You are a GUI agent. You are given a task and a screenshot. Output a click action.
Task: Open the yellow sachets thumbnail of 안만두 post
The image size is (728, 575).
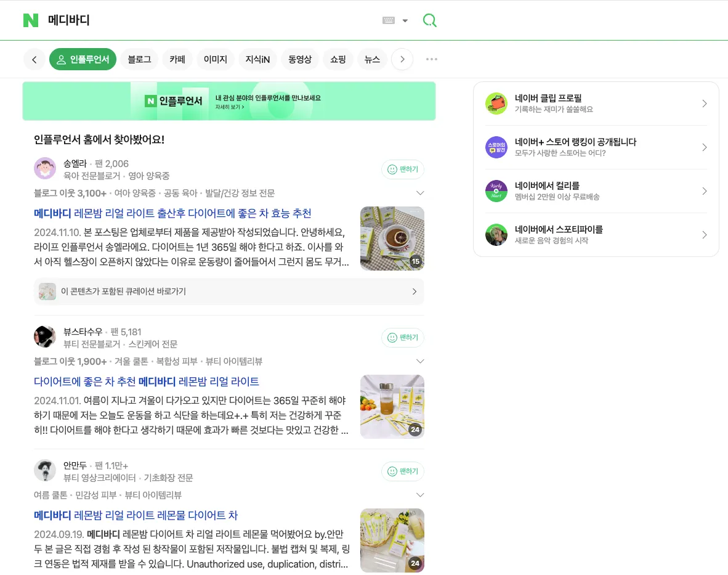pos(392,540)
